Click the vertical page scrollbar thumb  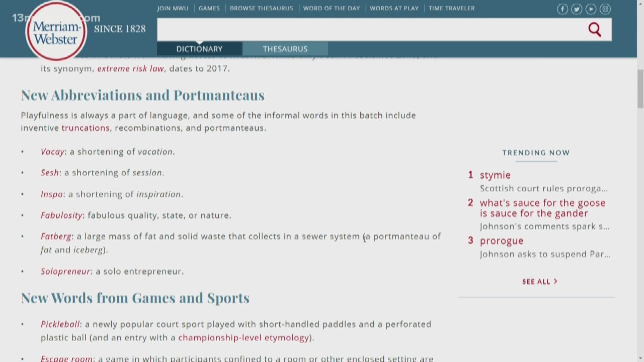click(640, 89)
